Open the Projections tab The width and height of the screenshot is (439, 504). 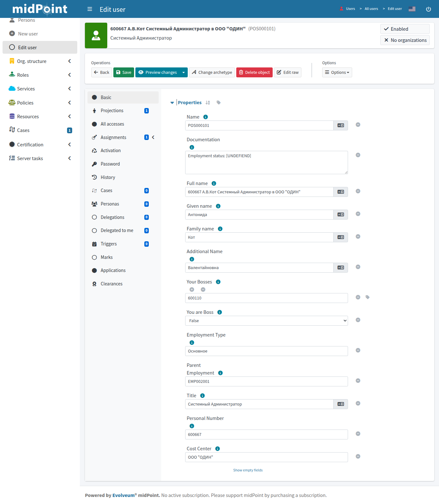click(123, 111)
